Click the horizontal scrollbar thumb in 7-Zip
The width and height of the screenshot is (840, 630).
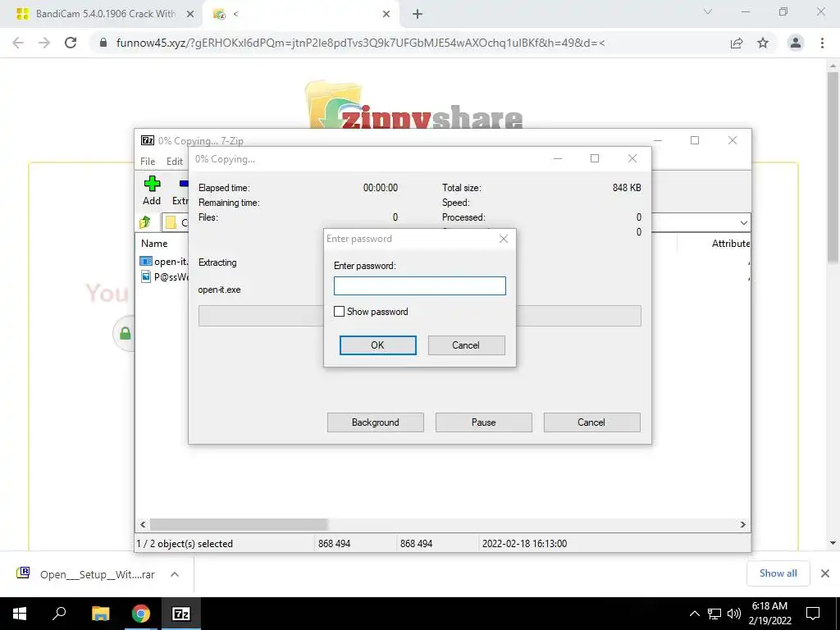pos(239,524)
